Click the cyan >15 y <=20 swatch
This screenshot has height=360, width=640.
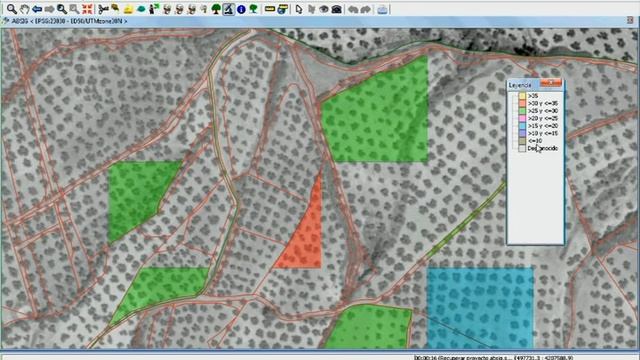pos(522,126)
